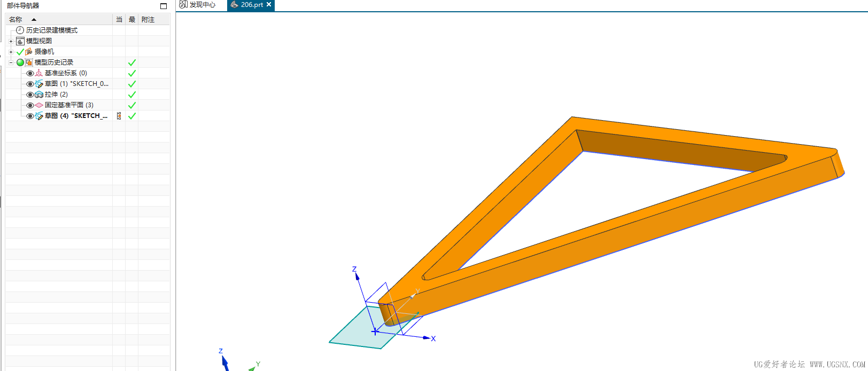Click the Z axis label of datum CSYS
This screenshot has height=371, width=868.
(354, 270)
